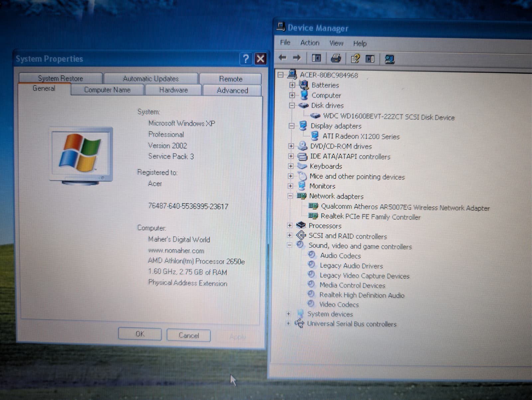Click the System Properties help question button
Screen dimensions: 532x400
(x=246, y=59)
